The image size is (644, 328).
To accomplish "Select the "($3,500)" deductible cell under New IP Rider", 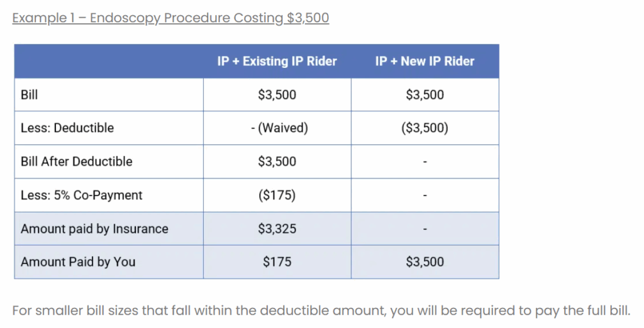I will pyautogui.click(x=425, y=128).
